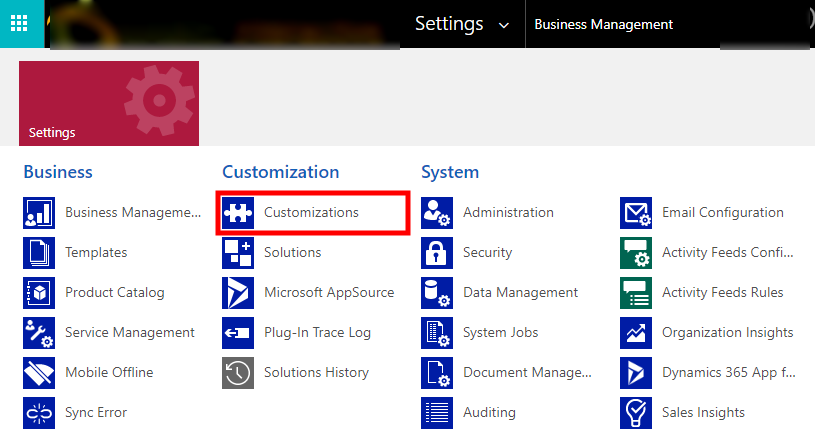Go to Product Catalog
This screenshot has height=435, width=815.
(x=115, y=293)
